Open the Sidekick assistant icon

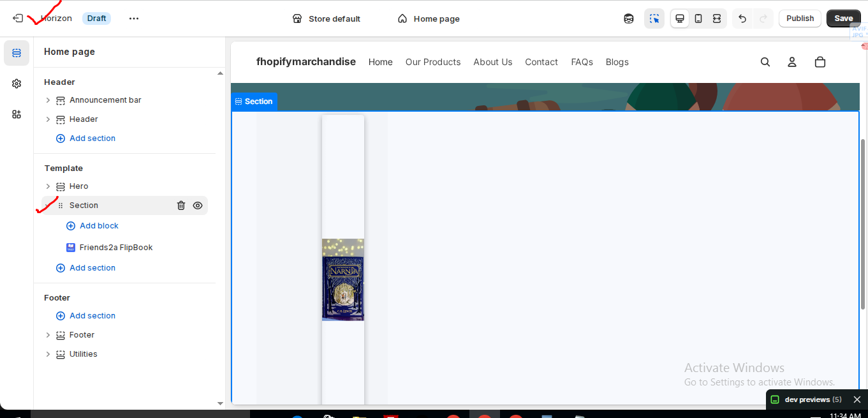[x=629, y=19]
